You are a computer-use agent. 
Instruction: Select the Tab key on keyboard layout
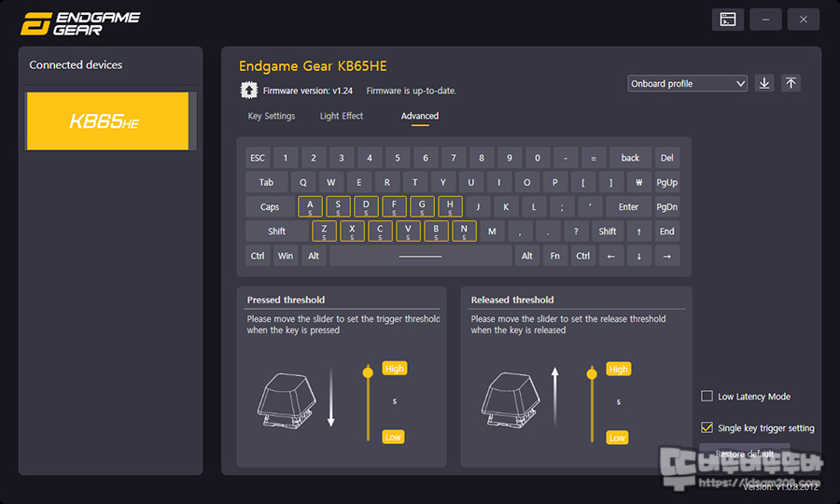[266, 182]
